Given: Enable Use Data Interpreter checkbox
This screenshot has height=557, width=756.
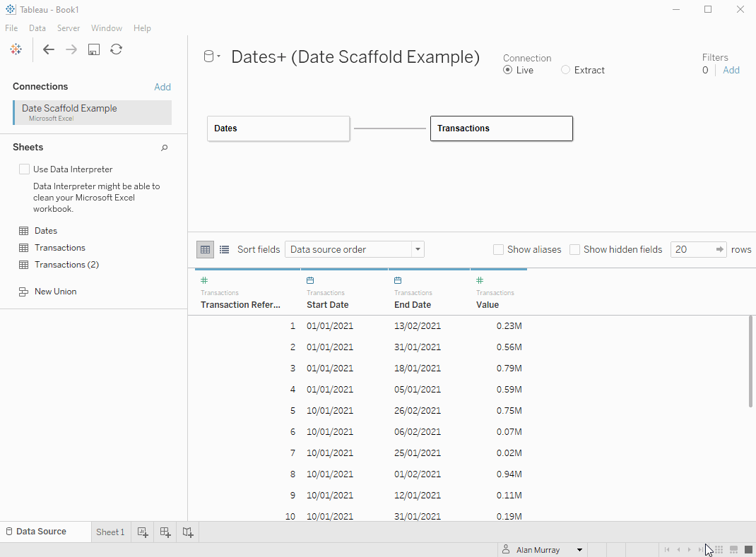Looking at the screenshot, I should click(24, 169).
